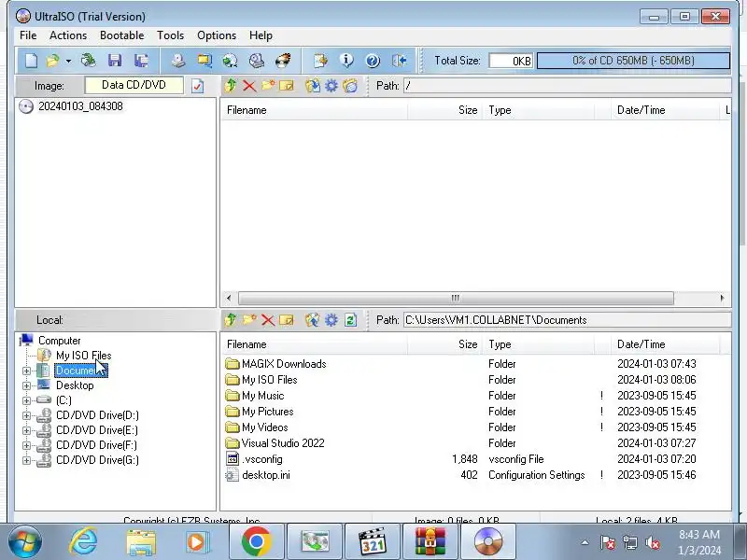Select the MAGIX Downloads folder row

pyautogui.click(x=475, y=364)
